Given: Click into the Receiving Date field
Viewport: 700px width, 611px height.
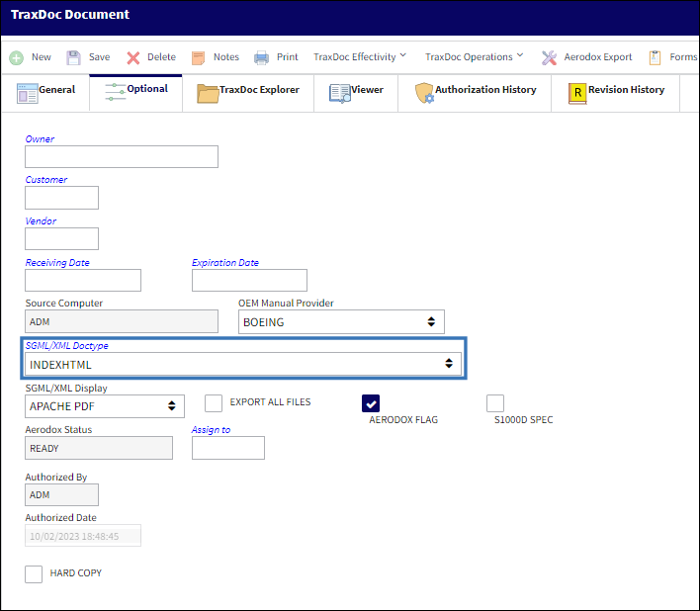Looking at the screenshot, I should coord(83,280).
